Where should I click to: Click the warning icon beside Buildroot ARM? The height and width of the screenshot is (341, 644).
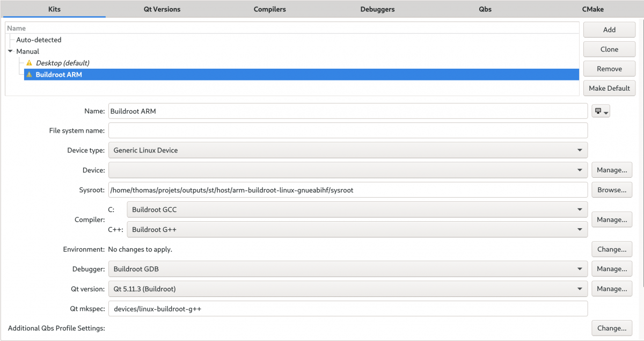click(x=30, y=75)
